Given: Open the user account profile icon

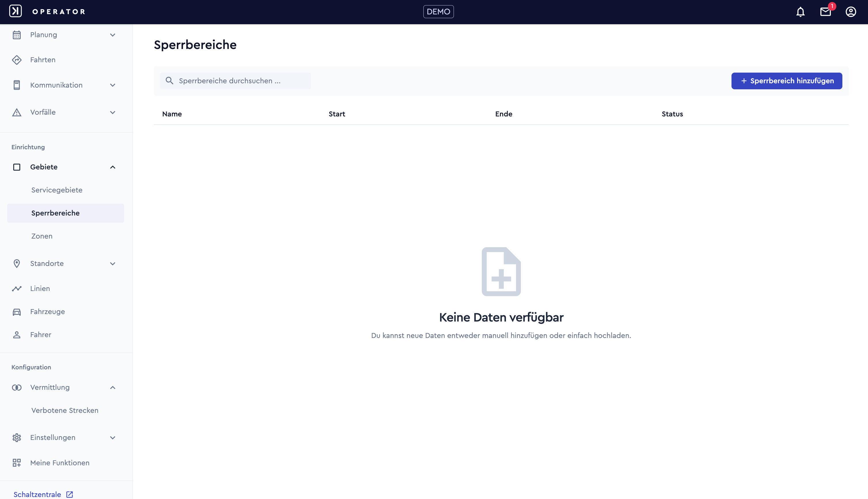Looking at the screenshot, I should [x=851, y=12].
